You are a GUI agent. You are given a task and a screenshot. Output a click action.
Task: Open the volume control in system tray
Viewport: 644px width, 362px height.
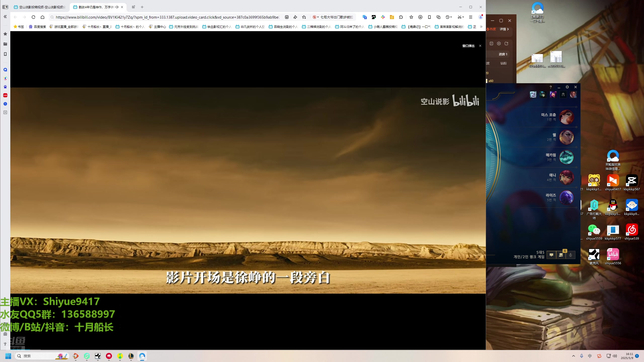pos(615,356)
